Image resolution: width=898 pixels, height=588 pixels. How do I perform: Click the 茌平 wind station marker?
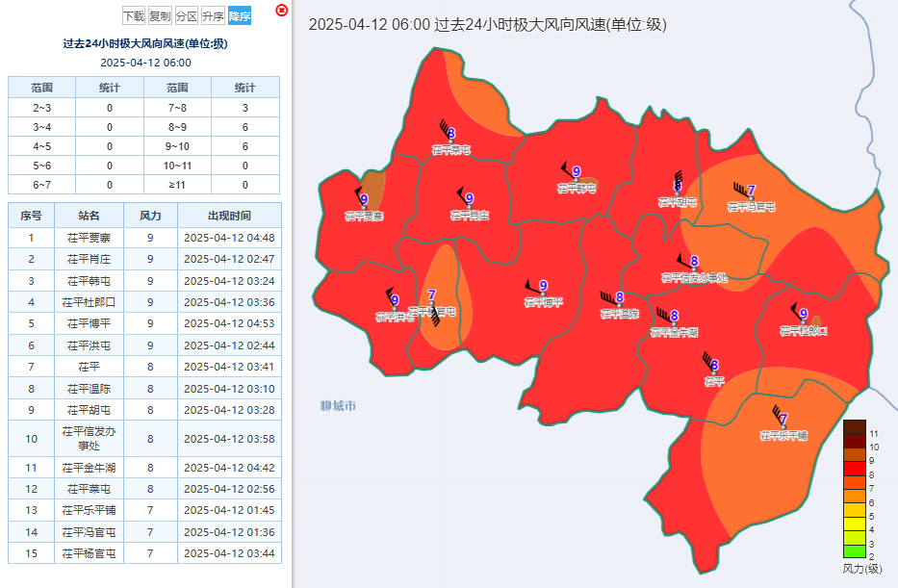point(713,373)
